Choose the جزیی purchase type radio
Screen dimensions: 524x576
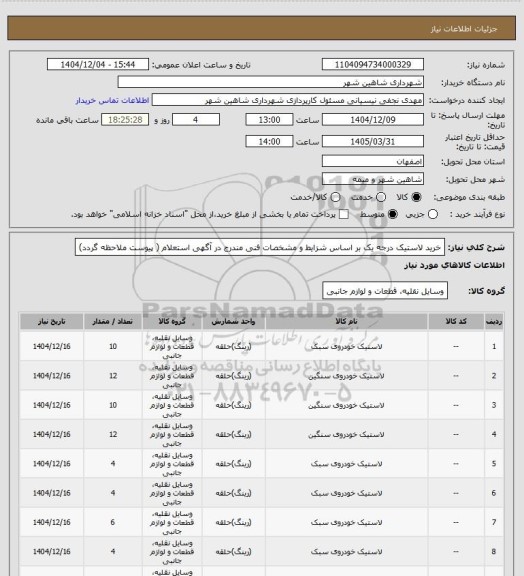click(x=433, y=214)
